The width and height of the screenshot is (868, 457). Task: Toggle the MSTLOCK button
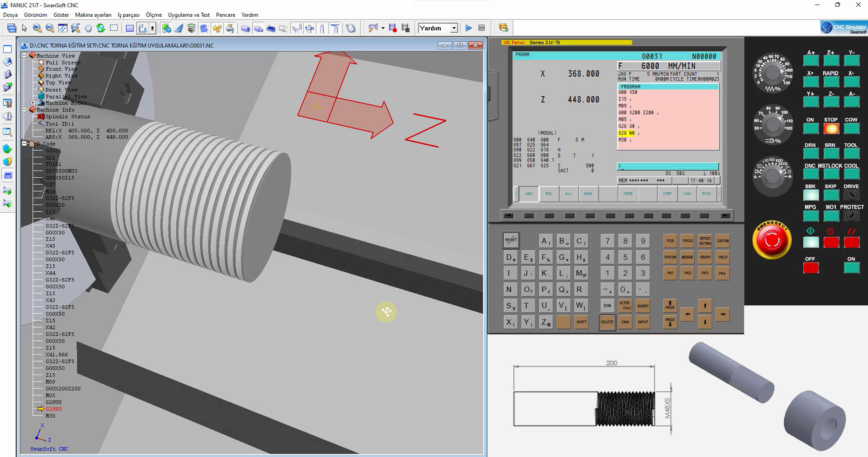(831, 174)
